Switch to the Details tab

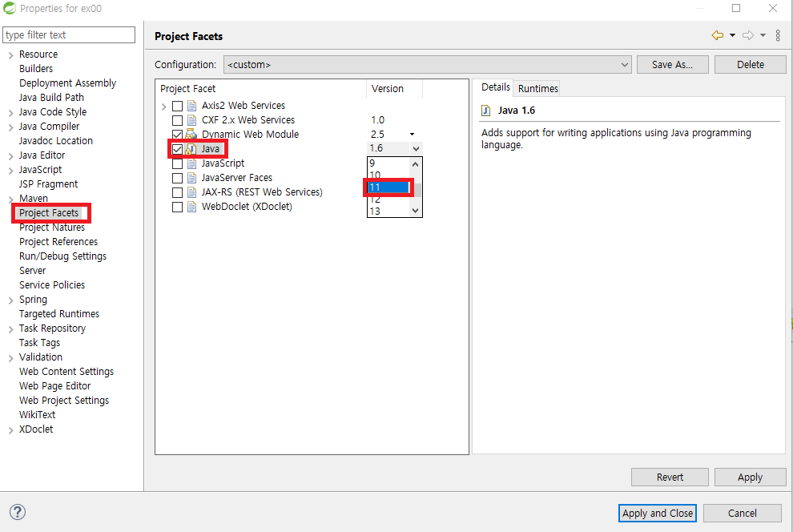coord(496,87)
